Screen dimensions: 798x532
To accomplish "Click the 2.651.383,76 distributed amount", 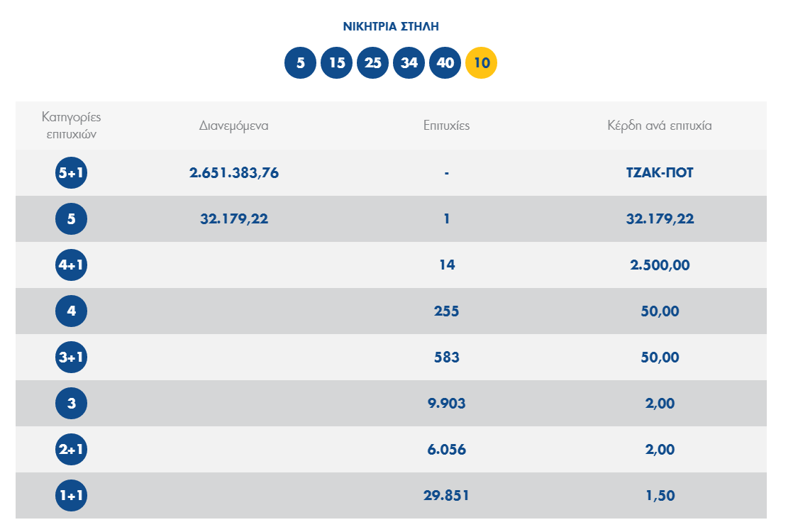I will [x=233, y=173].
